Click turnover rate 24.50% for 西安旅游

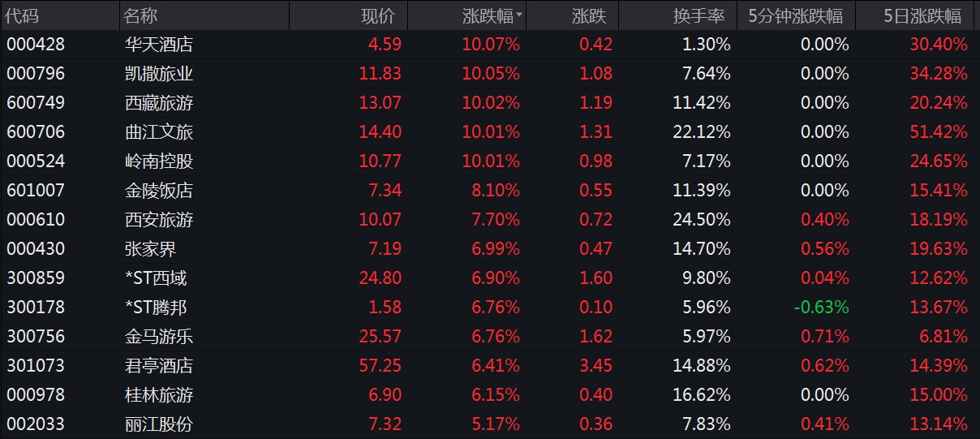pos(702,220)
